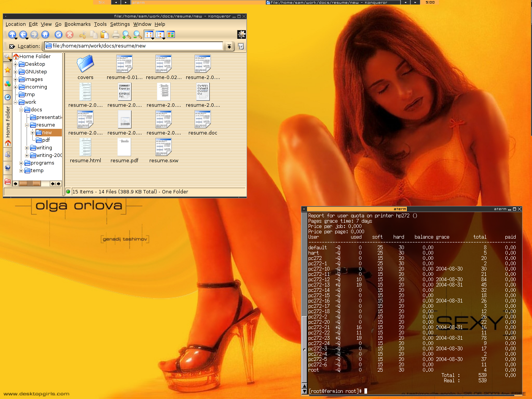The width and height of the screenshot is (532, 399).
Task: Open the Bookmarks star sidebar tab
Action: 8,70
